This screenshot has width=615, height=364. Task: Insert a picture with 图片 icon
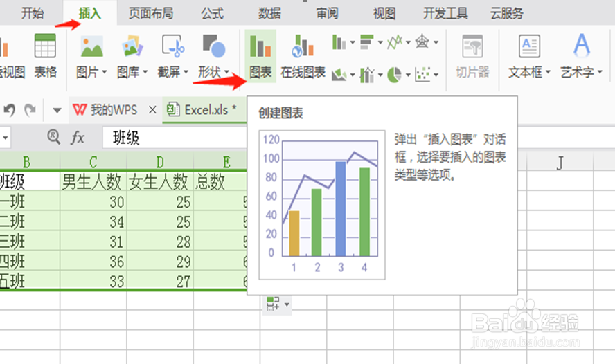click(x=92, y=47)
